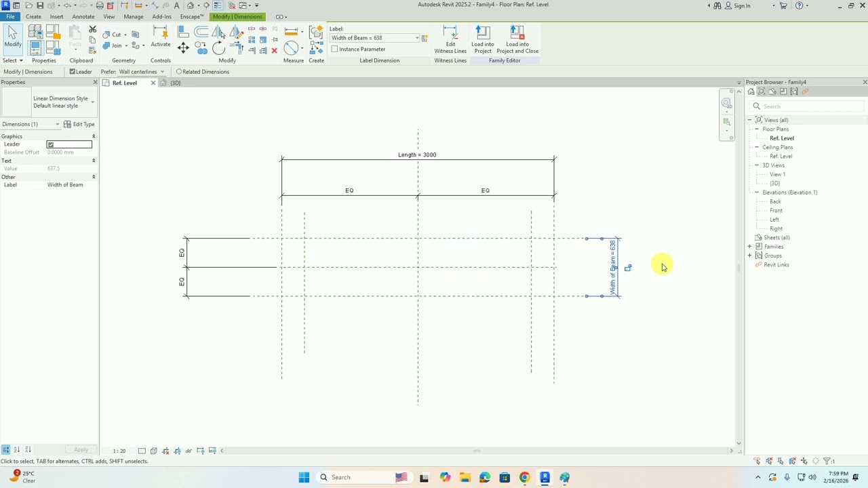Click the Rotate tool icon

click(218, 47)
